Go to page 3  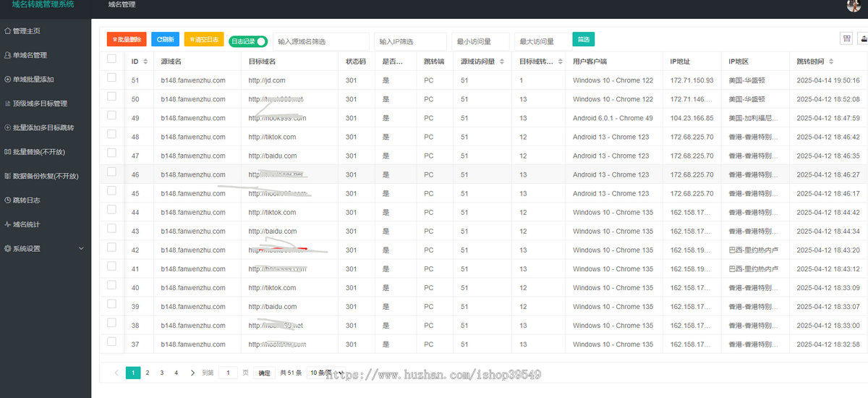coord(162,373)
